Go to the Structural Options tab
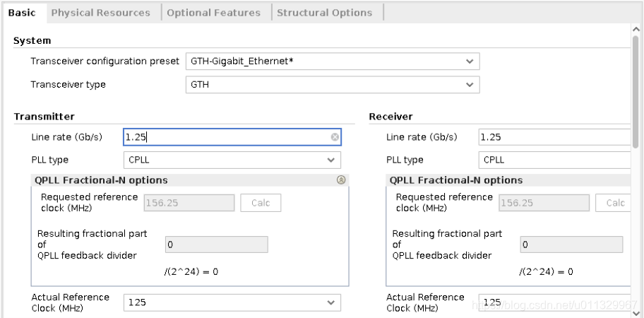Viewport: 644px width, 318px height. click(324, 13)
